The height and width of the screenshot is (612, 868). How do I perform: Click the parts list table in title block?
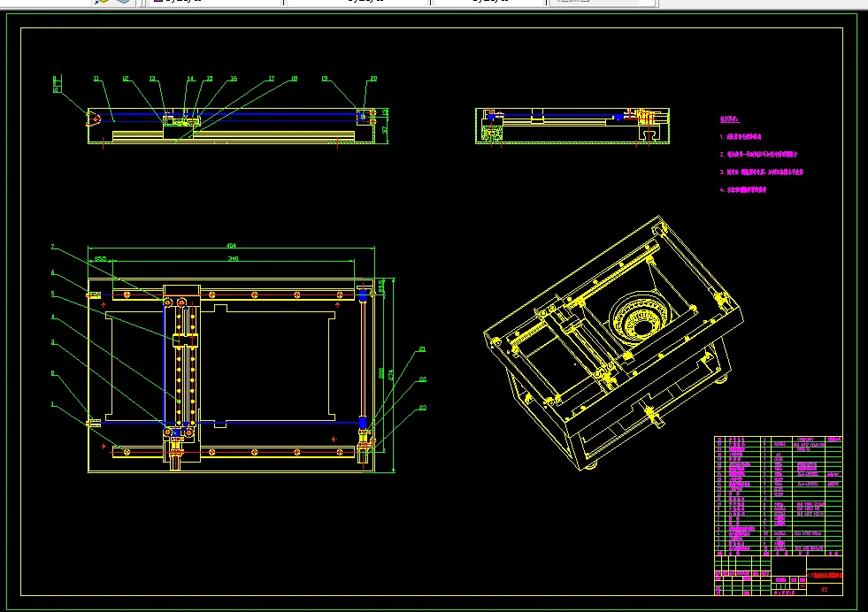pos(779,496)
